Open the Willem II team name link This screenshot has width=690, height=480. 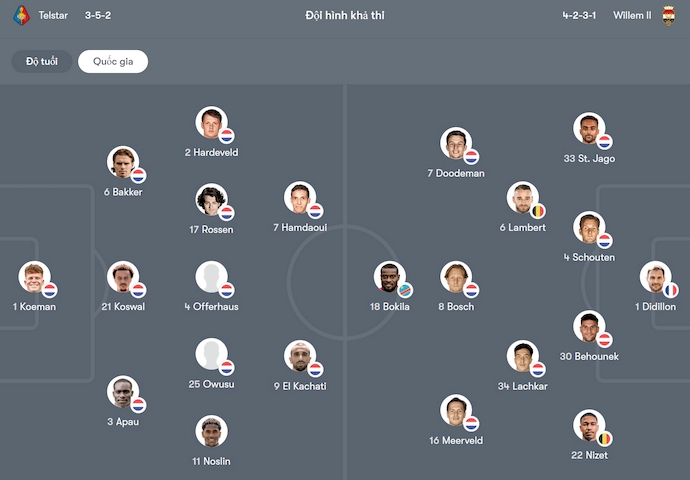[x=630, y=16]
